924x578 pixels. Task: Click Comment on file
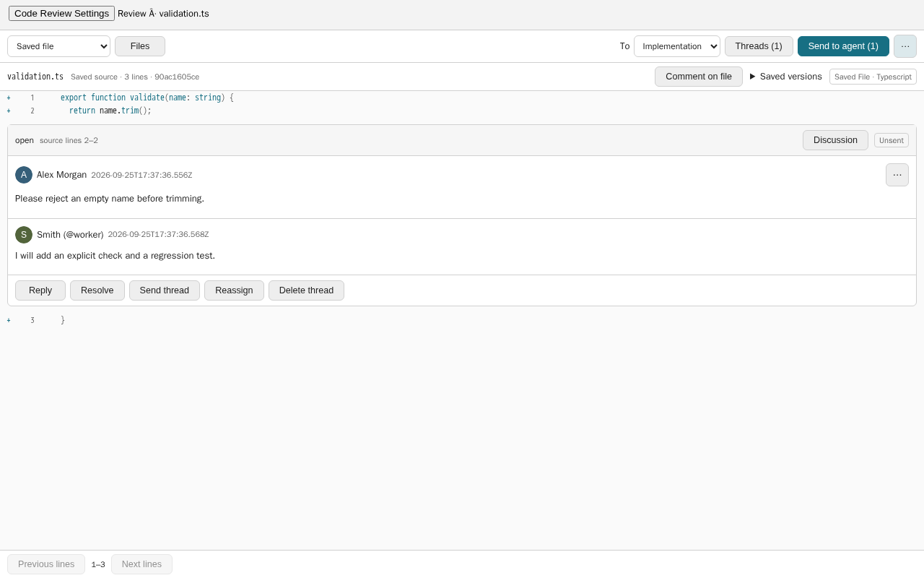[699, 77]
